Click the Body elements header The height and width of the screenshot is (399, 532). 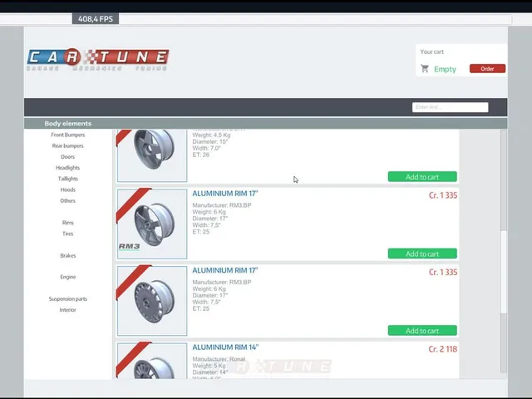[x=68, y=124]
